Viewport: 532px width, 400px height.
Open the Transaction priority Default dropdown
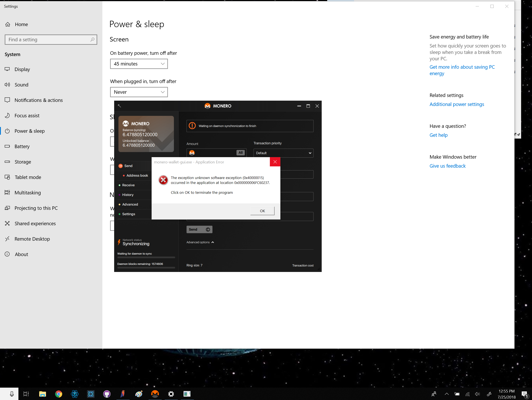click(283, 153)
